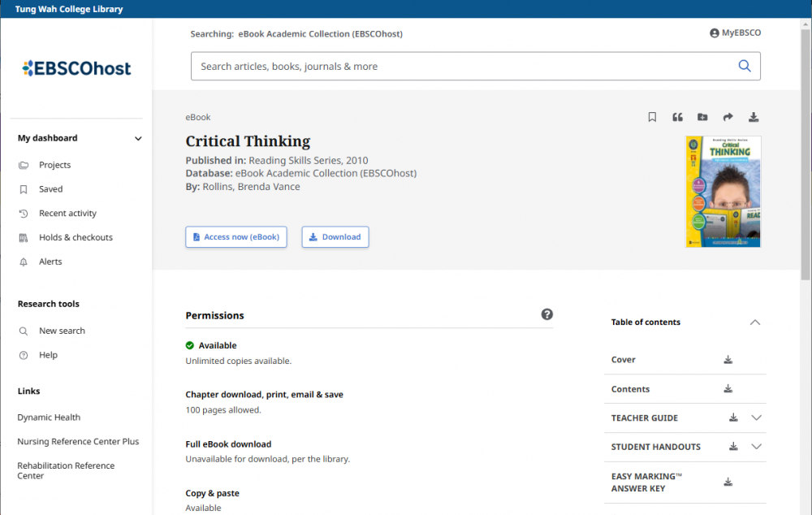Open the Contents entry in table of contents
The image size is (812, 515).
630,389
